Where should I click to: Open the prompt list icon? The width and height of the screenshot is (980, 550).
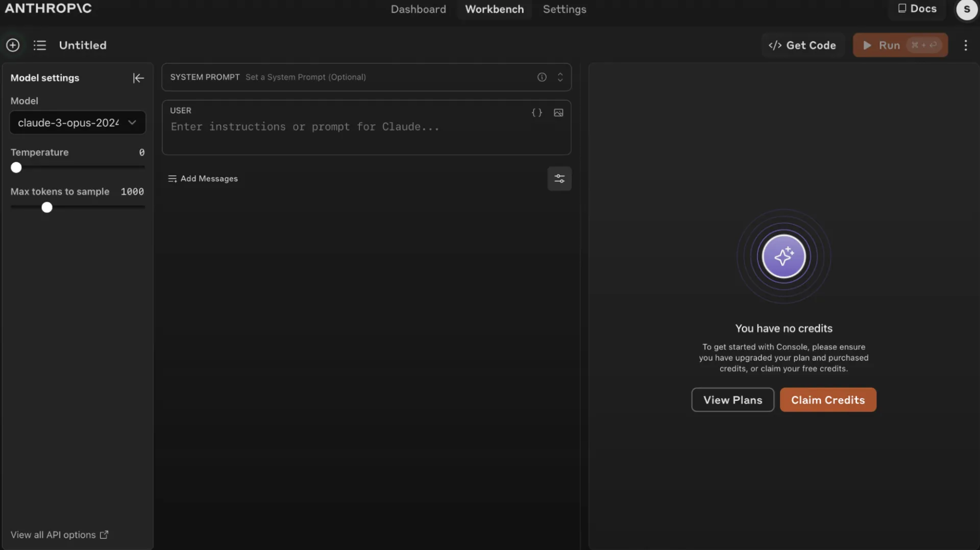point(40,45)
